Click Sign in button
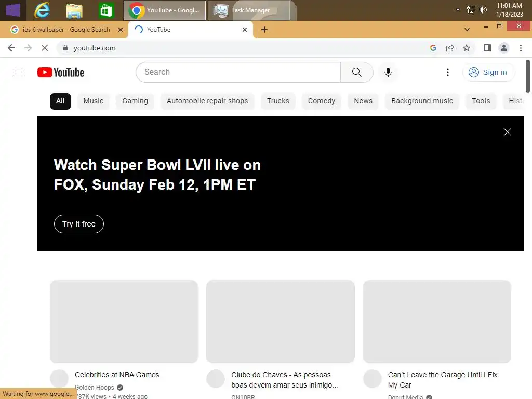 coord(488,72)
